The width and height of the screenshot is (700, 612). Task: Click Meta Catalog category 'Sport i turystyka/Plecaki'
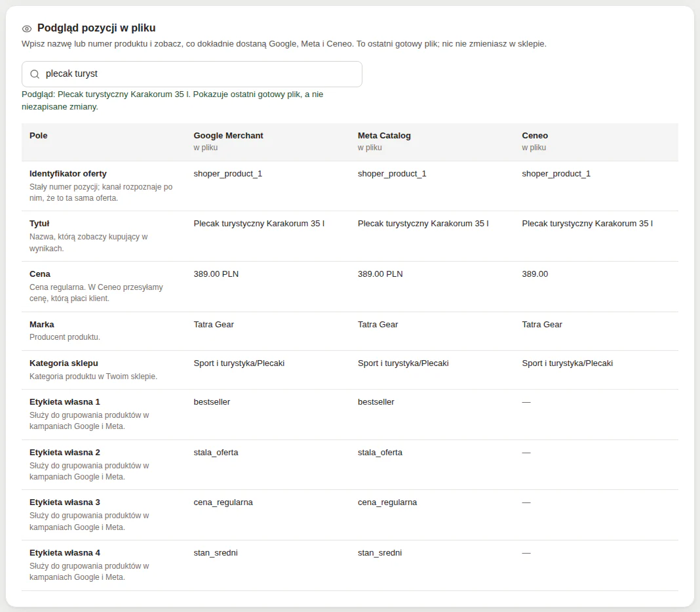coord(403,363)
